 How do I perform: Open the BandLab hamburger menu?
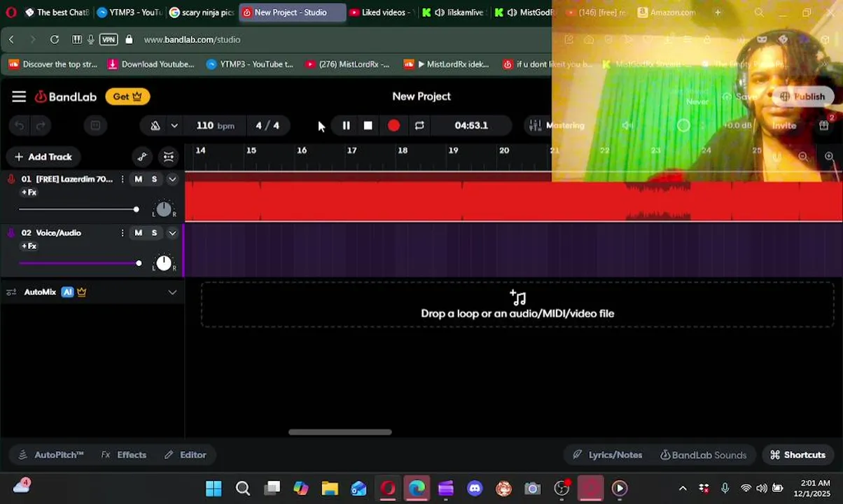click(x=19, y=97)
